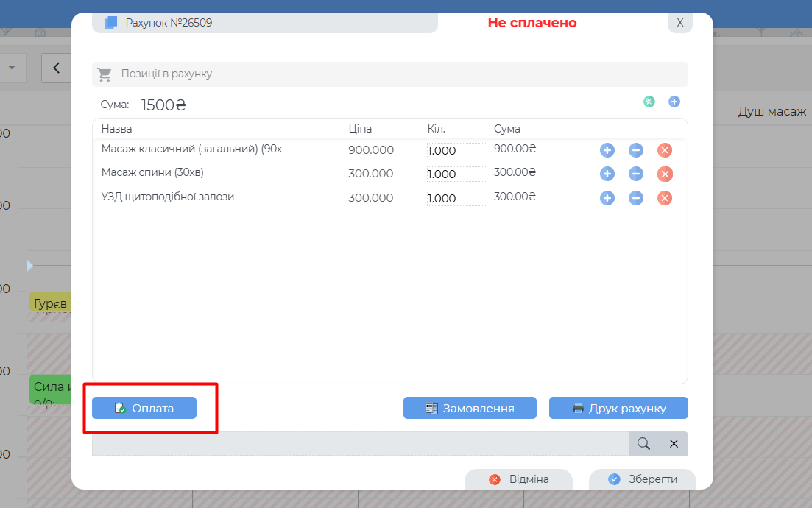The width and height of the screenshot is (812, 508).
Task: Add new position with blue plus icon
Action: [674, 102]
